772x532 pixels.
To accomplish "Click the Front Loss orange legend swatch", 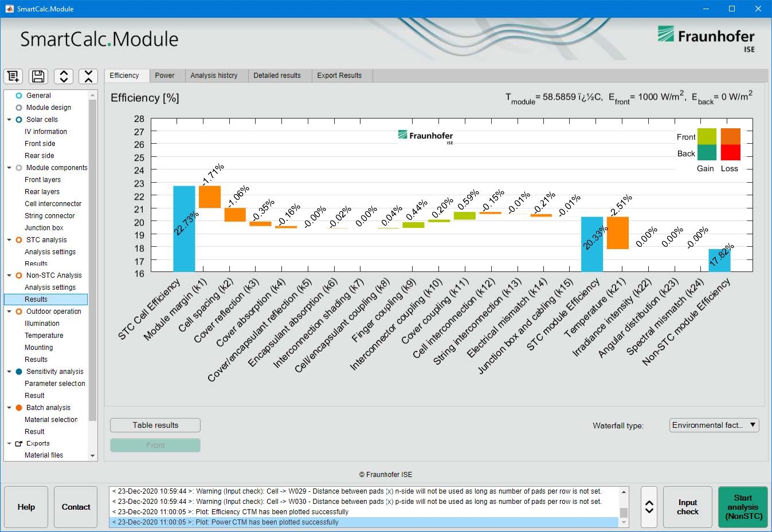I will point(731,136).
